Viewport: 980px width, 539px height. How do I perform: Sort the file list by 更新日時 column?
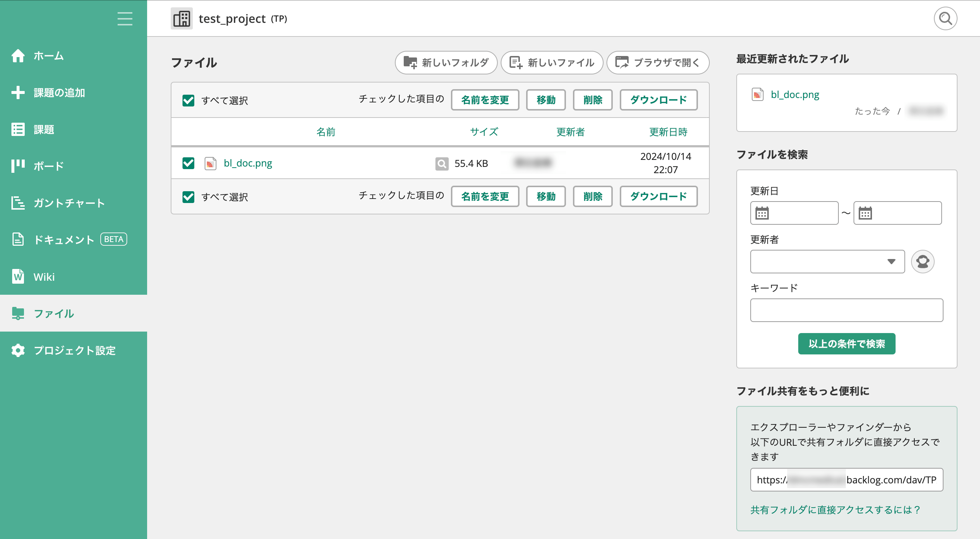[x=668, y=132]
